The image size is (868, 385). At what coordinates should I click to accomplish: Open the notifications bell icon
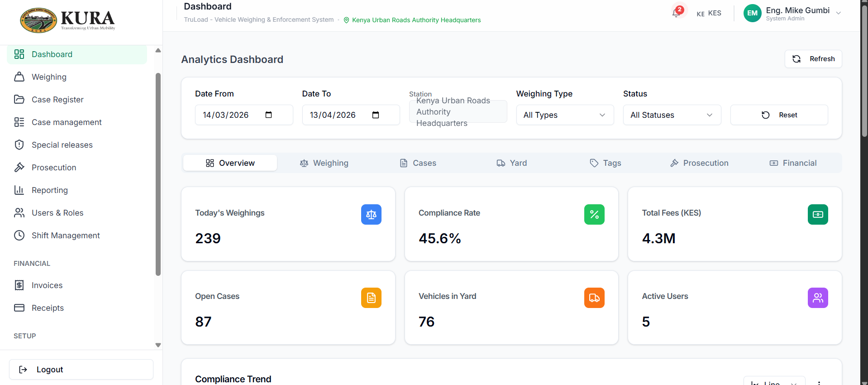pos(677,12)
